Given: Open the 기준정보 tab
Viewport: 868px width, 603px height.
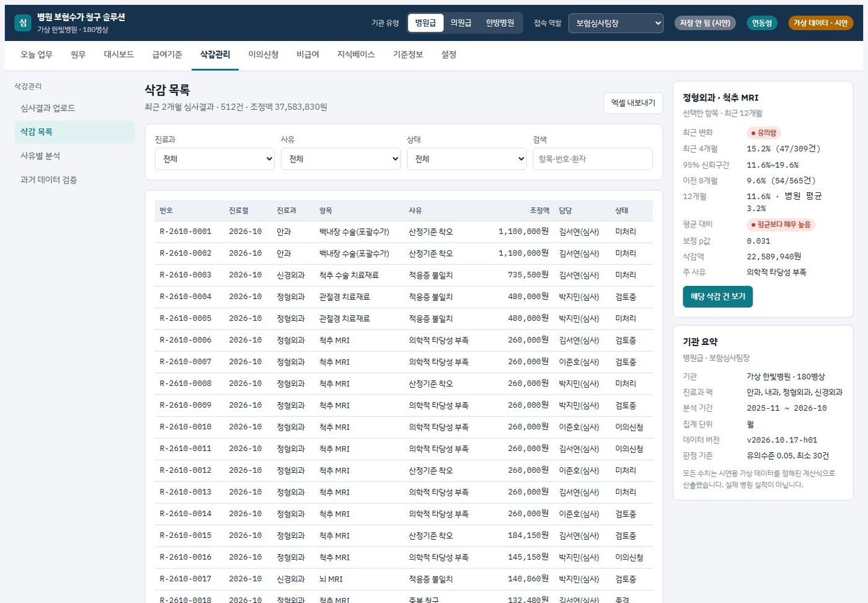Looking at the screenshot, I should coord(408,55).
